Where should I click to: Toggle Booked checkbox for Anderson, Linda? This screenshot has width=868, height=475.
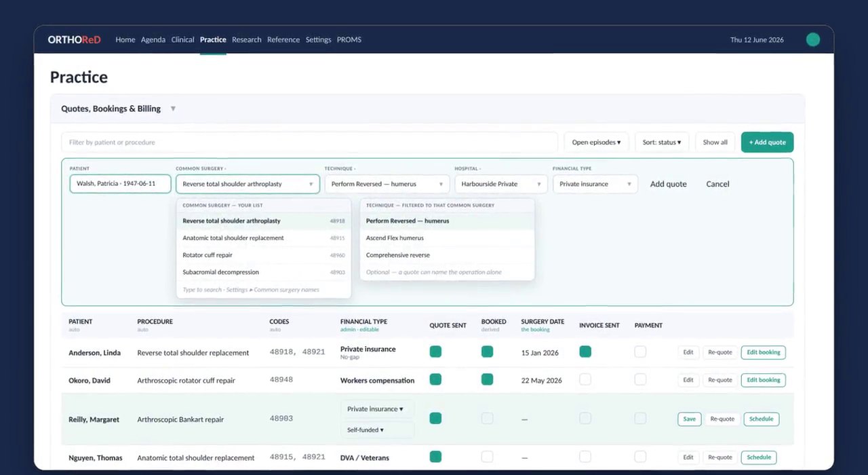click(x=487, y=351)
